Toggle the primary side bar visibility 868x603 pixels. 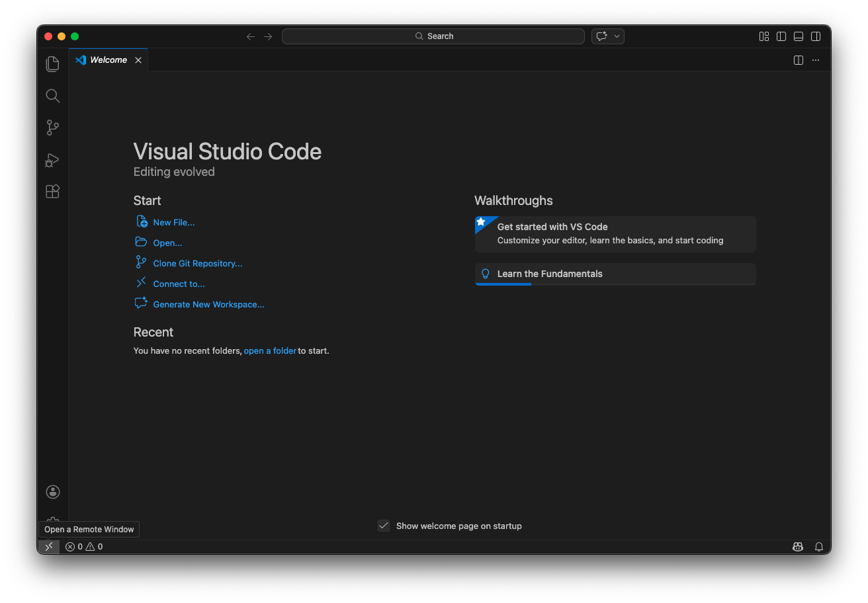click(x=781, y=36)
